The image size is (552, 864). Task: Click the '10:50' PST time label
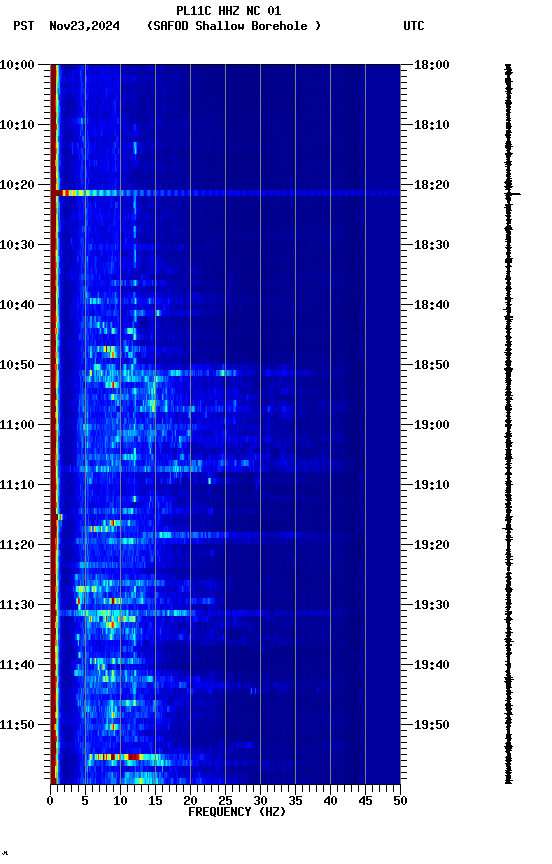click(x=17, y=365)
